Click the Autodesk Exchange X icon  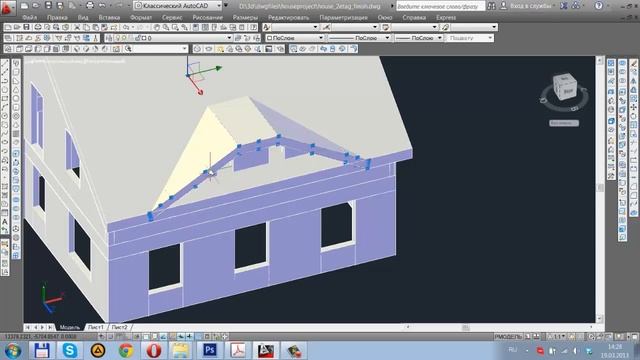click(x=564, y=6)
